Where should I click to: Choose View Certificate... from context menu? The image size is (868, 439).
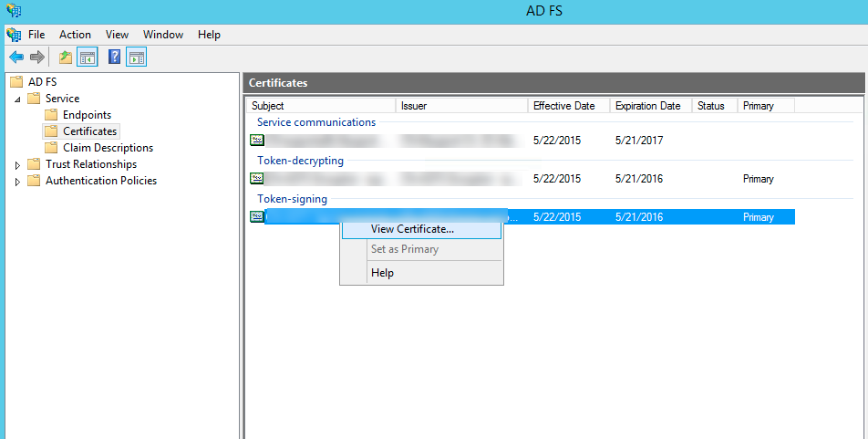pos(412,229)
